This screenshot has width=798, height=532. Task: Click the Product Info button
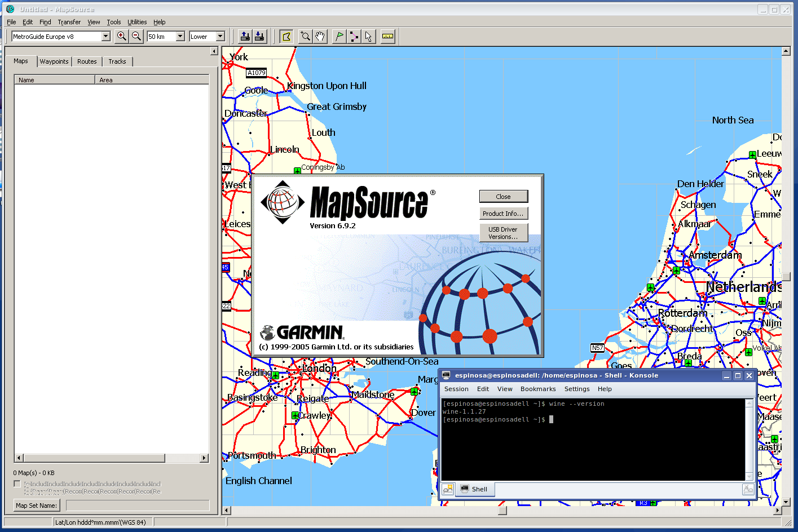(504, 214)
